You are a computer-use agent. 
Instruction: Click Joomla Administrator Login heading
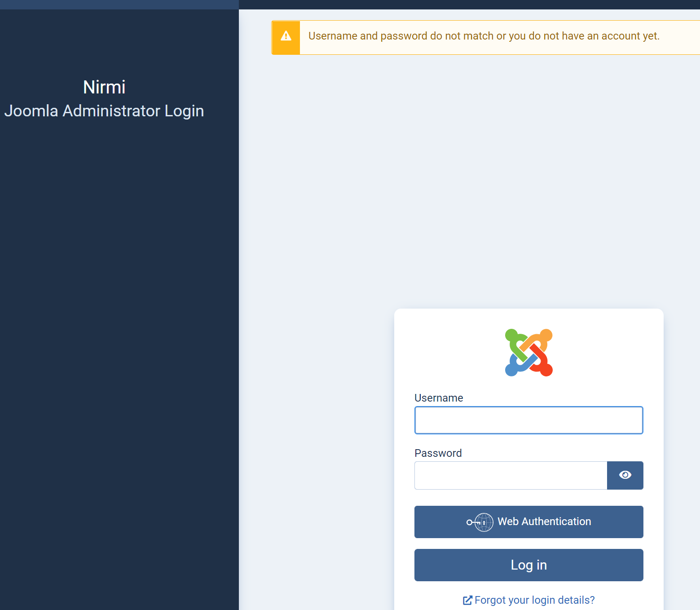[x=104, y=111]
